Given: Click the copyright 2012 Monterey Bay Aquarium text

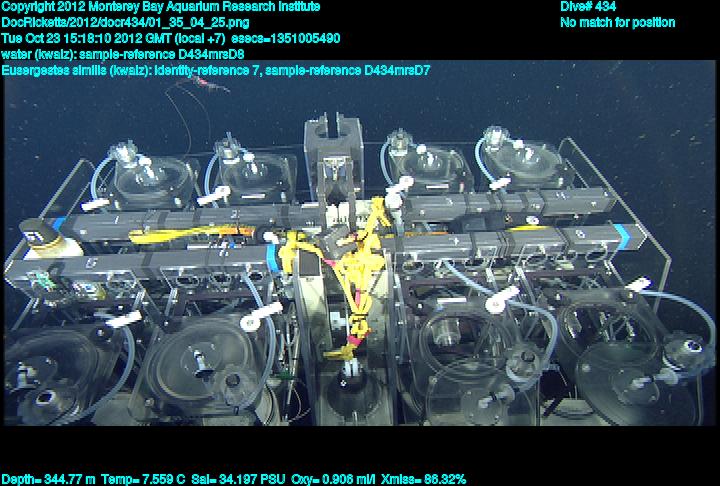Looking at the screenshot, I should coord(161,7).
